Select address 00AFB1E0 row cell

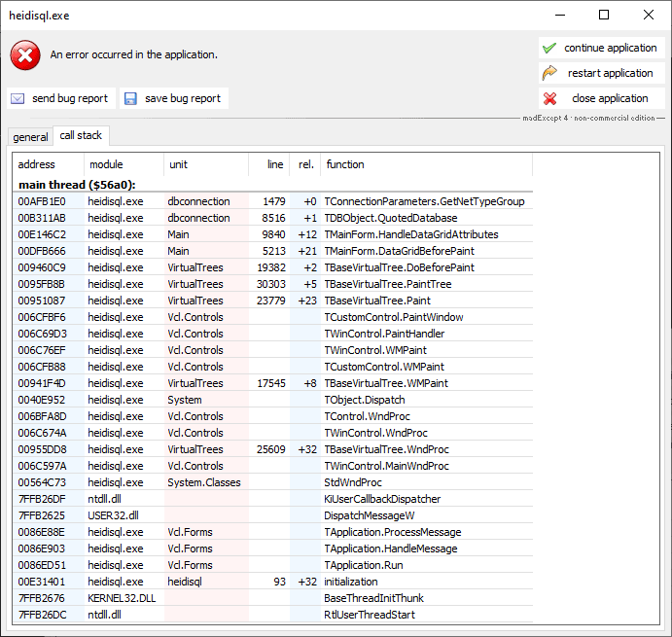pos(42,201)
